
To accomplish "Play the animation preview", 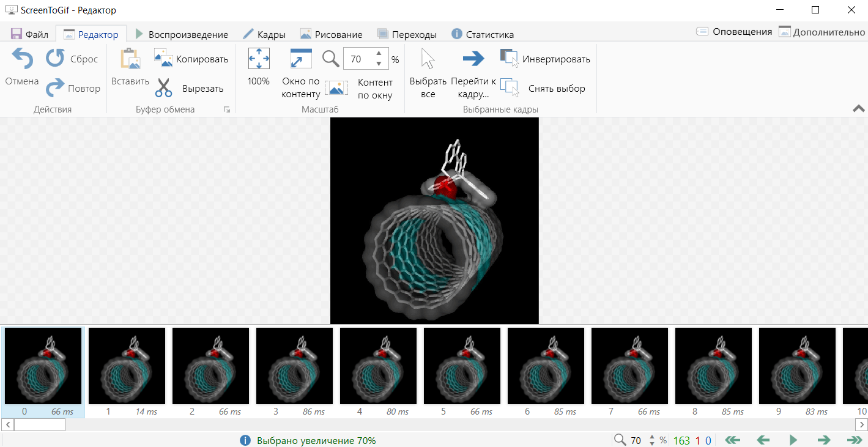I will tap(793, 440).
